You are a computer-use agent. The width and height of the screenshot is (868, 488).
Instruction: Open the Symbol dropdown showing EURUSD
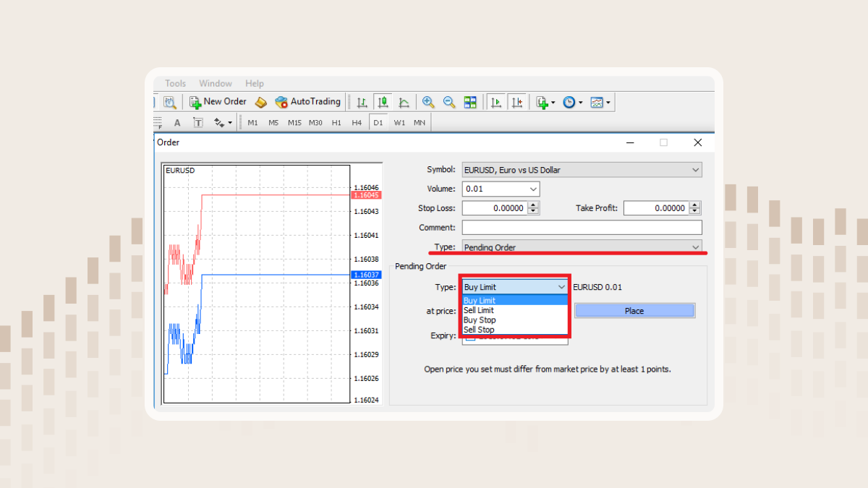tap(582, 170)
